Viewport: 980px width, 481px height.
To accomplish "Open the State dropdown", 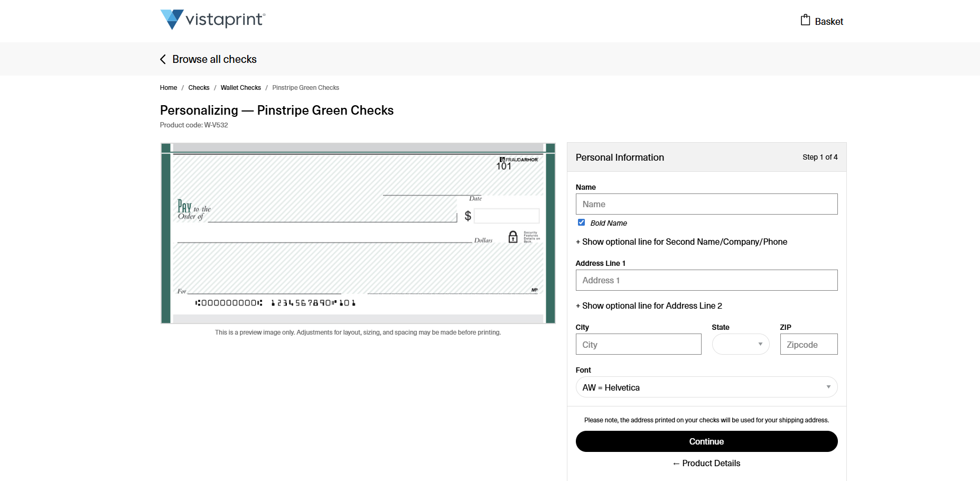I will point(741,344).
